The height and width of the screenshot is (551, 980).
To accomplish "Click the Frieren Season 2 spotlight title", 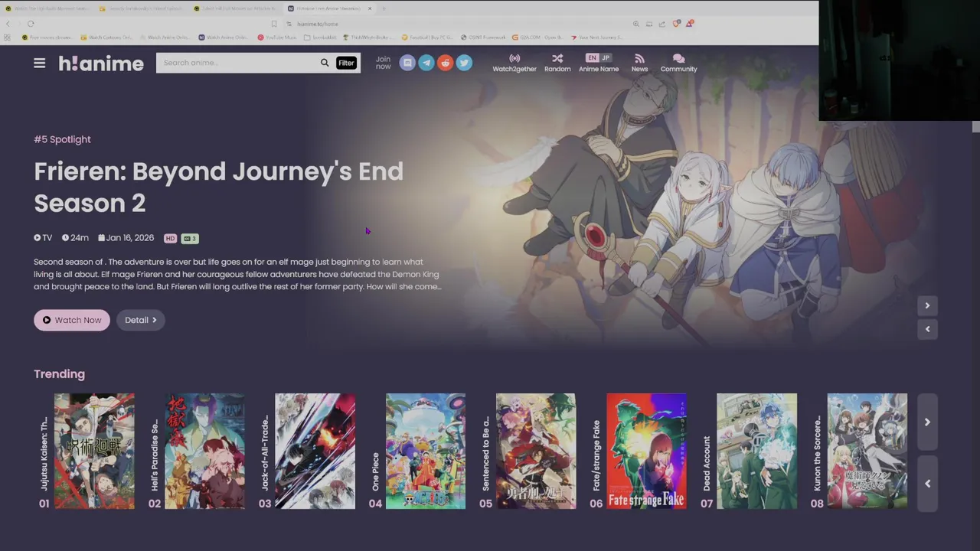I will (x=218, y=187).
